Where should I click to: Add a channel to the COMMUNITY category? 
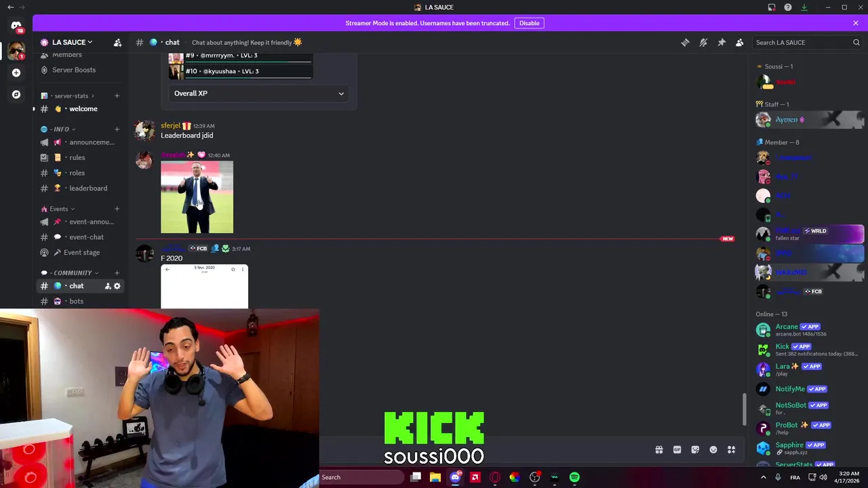(117, 273)
